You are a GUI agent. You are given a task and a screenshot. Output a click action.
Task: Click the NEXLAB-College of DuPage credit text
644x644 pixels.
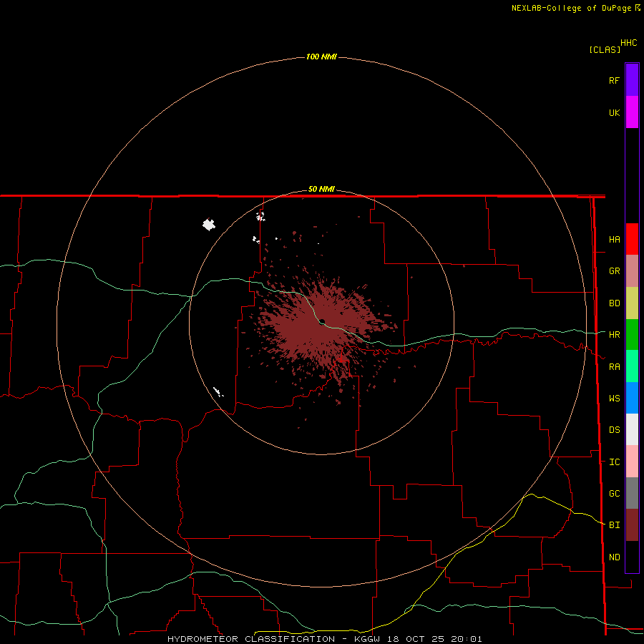pyautogui.click(x=571, y=8)
